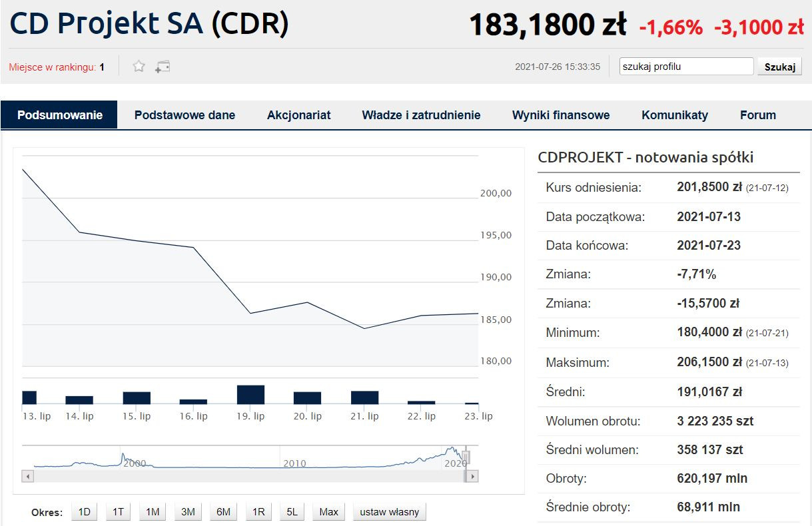Click the Data początkowa value 2021-07-13
812x526 pixels.
709,216
